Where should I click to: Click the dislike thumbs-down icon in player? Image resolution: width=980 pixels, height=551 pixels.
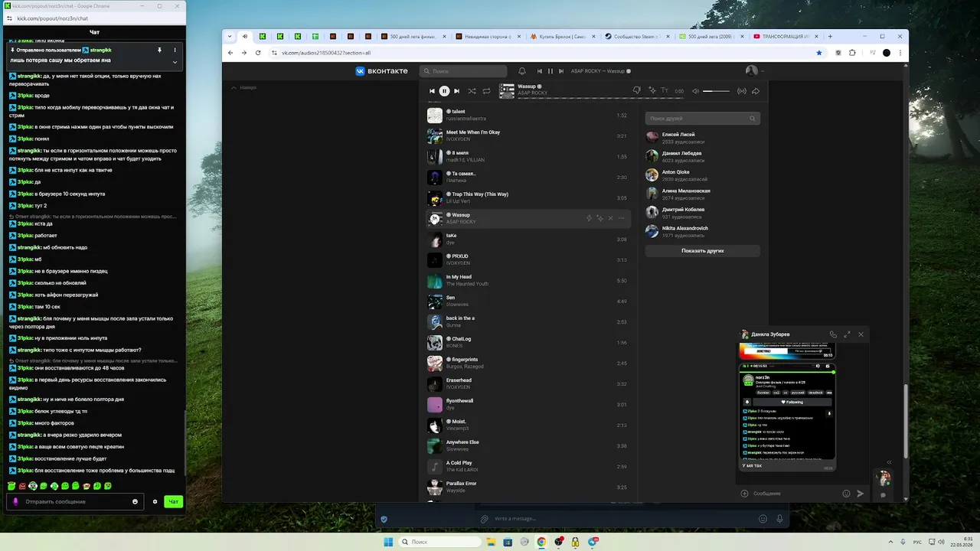point(637,90)
